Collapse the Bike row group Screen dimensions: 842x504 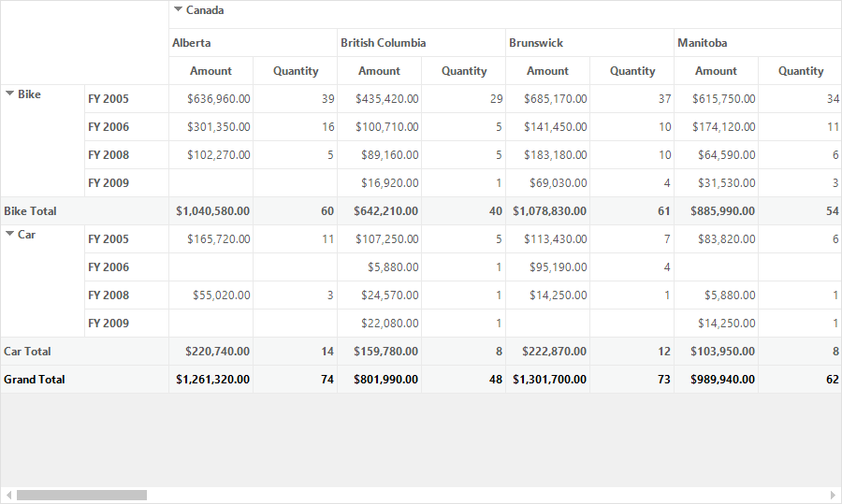pyautogui.click(x=9, y=94)
